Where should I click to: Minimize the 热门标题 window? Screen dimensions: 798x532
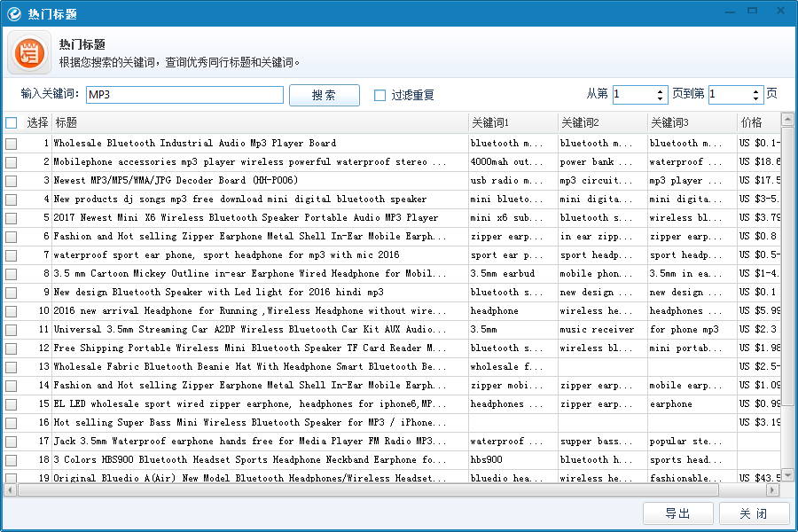pyautogui.click(x=726, y=11)
